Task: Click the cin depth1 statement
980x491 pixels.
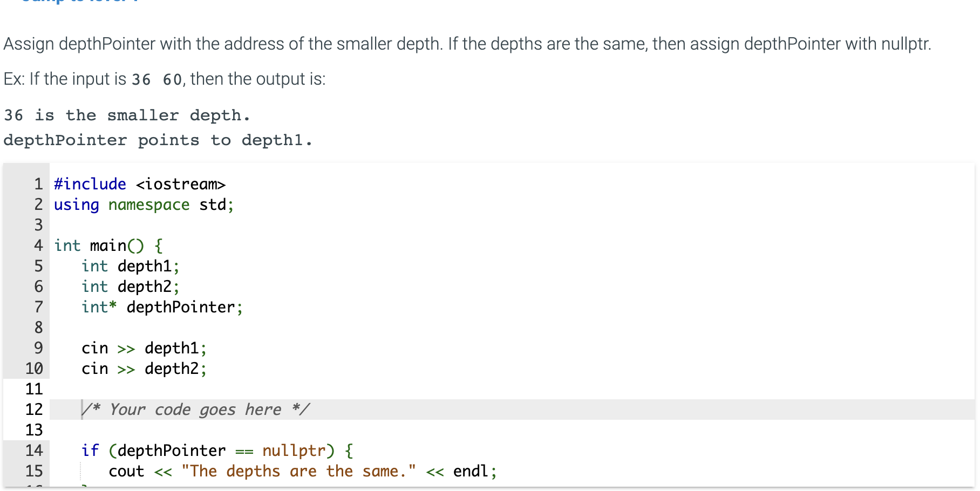Action: (143, 348)
